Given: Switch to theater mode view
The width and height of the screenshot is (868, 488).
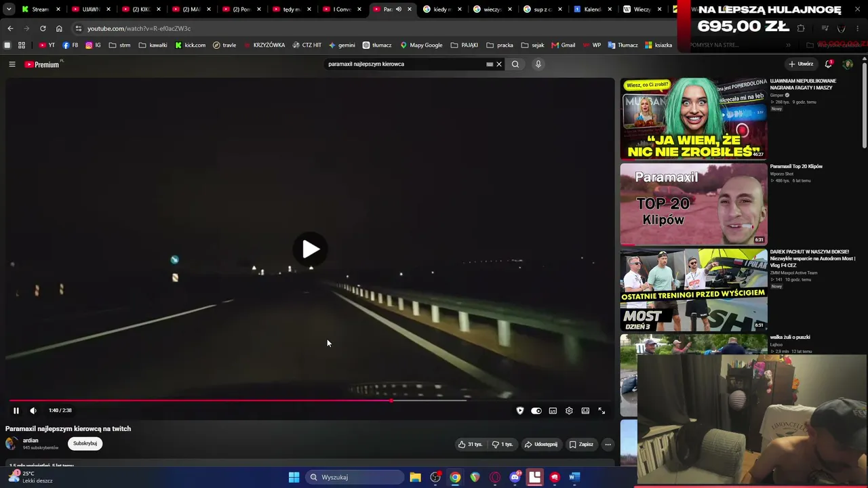Looking at the screenshot, I should click(585, 411).
